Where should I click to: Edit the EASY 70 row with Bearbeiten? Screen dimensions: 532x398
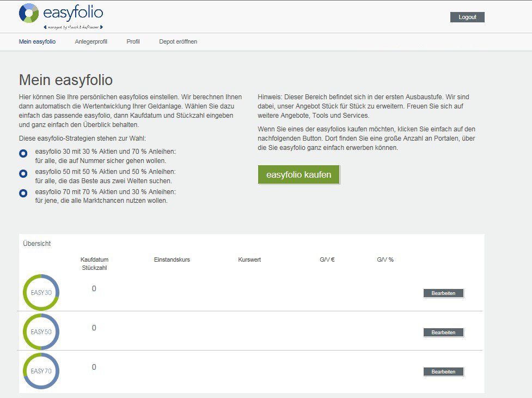click(x=443, y=371)
